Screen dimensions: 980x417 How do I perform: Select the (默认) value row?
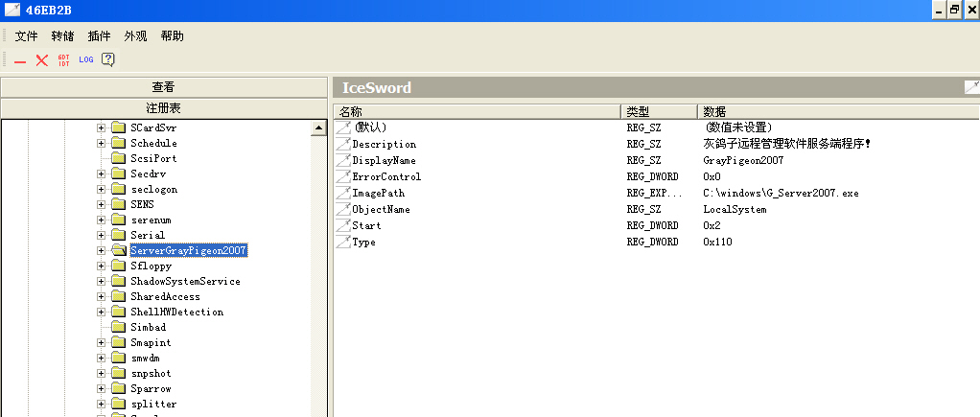pyautogui.click(x=658, y=127)
